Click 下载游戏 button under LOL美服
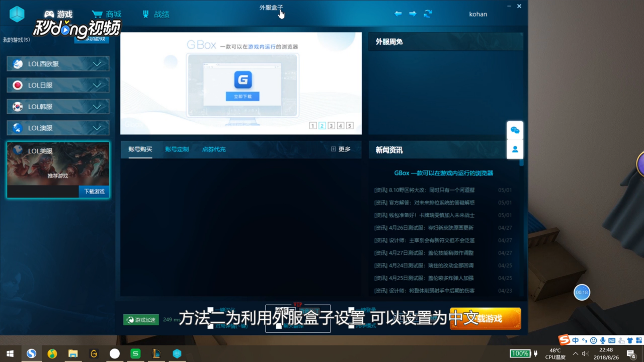Screen dimensions: 644x362 coord(94,191)
